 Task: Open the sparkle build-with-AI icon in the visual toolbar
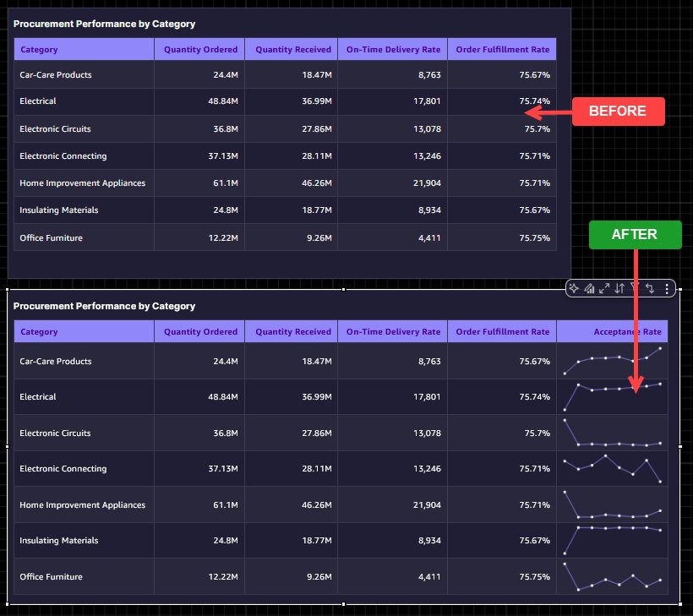[x=574, y=288]
